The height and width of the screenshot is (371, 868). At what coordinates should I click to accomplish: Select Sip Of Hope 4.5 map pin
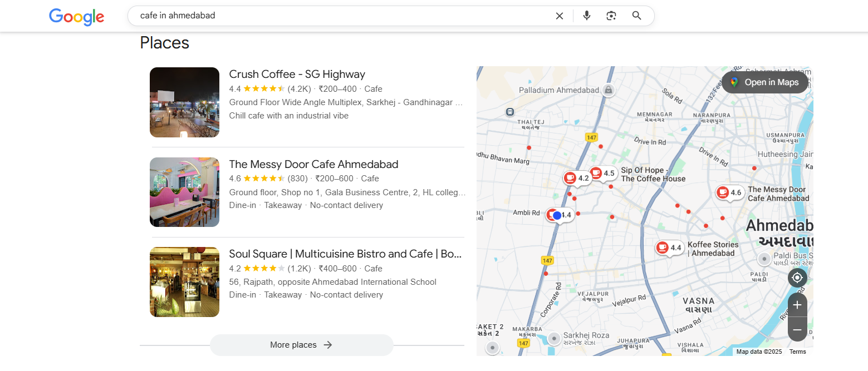pos(596,173)
